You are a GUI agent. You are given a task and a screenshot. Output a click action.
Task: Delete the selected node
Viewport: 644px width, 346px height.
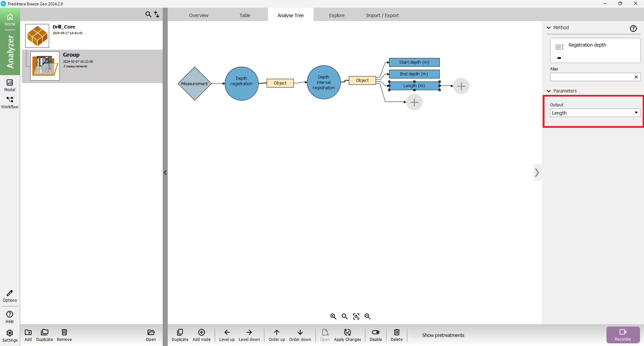[396, 335]
